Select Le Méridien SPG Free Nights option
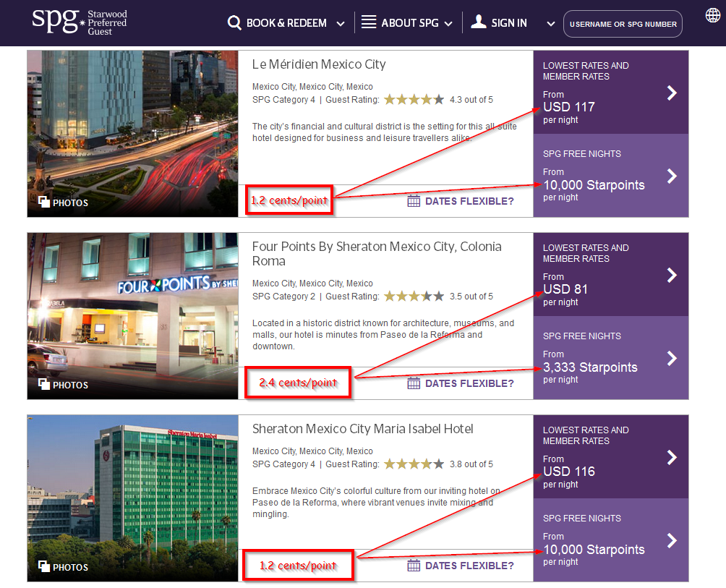The image size is (726, 588). click(611, 176)
